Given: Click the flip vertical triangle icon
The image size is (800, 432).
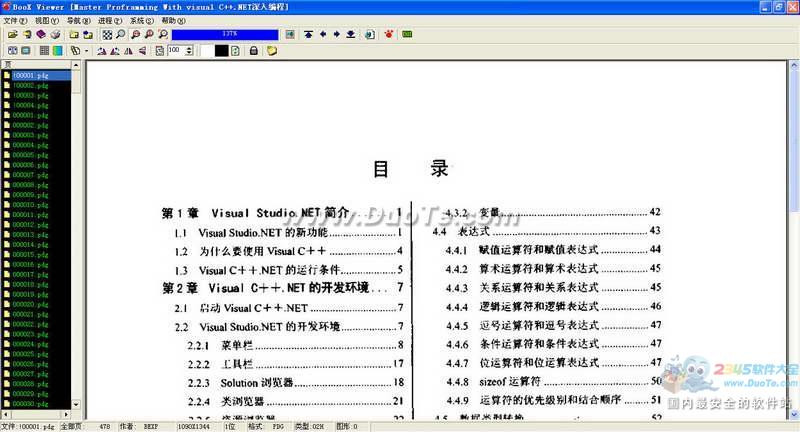Looking at the screenshot, I should tap(142, 50).
